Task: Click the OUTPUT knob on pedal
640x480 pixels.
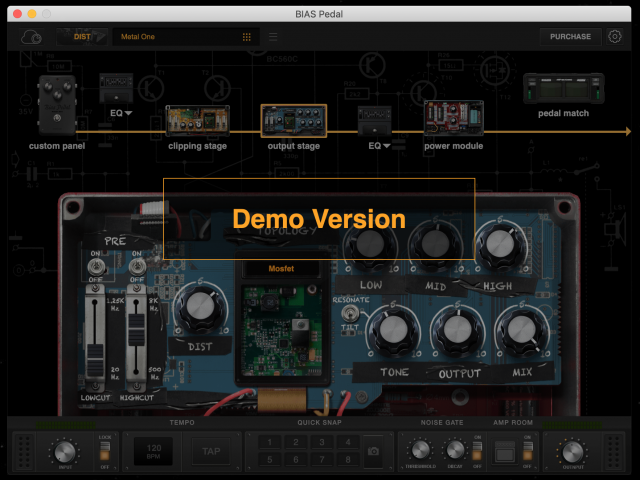Action: click(458, 330)
